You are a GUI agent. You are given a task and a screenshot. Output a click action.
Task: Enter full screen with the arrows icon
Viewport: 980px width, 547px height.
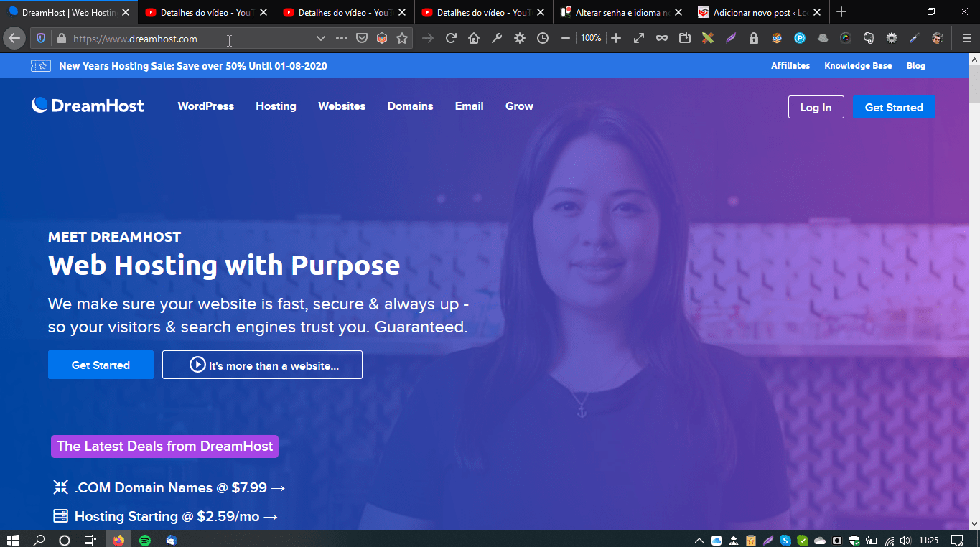click(x=639, y=39)
